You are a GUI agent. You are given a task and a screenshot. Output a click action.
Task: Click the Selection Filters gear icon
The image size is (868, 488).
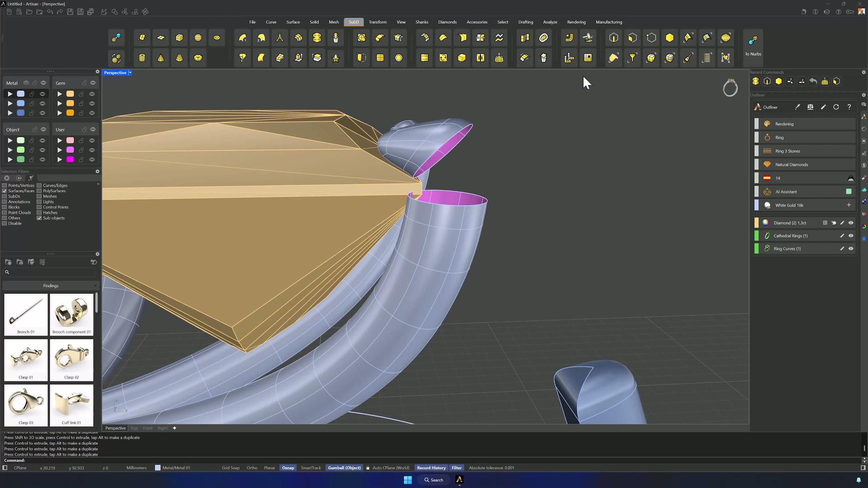98,171
